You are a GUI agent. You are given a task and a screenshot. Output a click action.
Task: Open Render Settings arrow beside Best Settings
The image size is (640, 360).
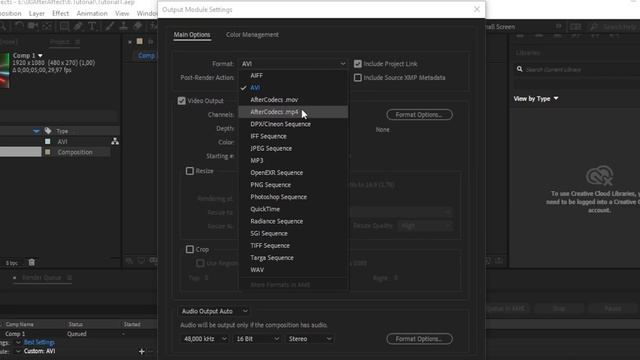18,342
